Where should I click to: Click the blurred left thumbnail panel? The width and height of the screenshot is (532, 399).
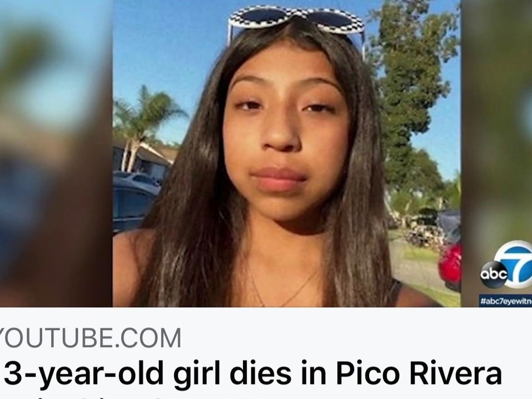click(56, 153)
